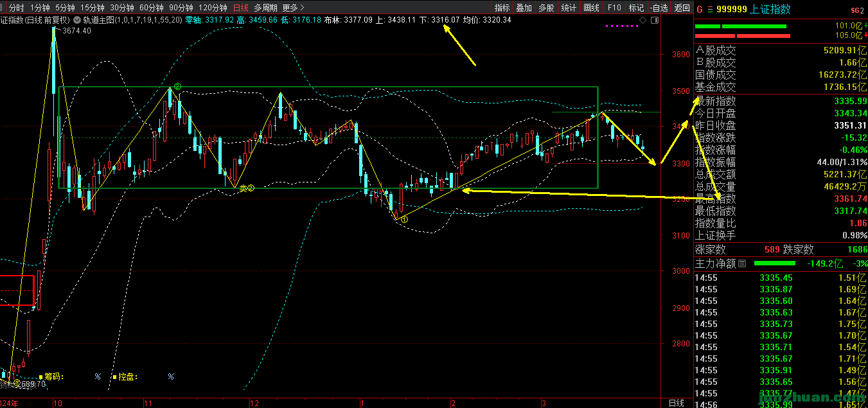
Task: Click the month 11 marker on time axis
Action: click(x=148, y=403)
